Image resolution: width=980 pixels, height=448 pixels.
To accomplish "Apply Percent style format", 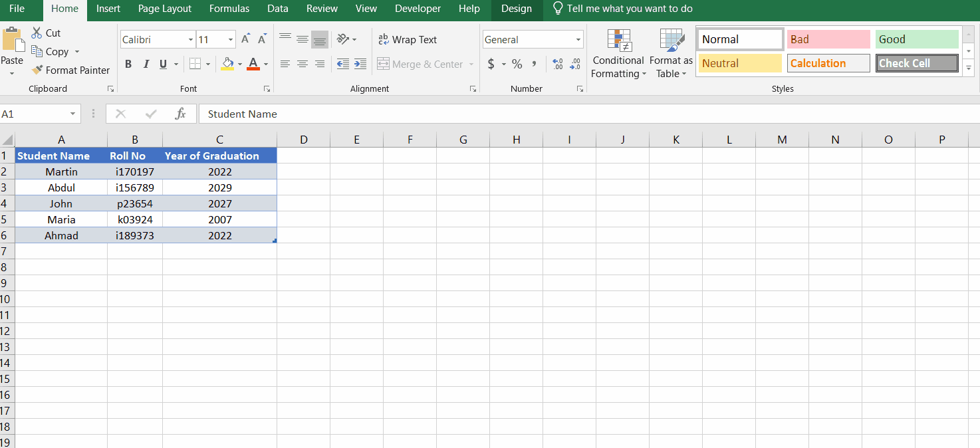I will [517, 64].
